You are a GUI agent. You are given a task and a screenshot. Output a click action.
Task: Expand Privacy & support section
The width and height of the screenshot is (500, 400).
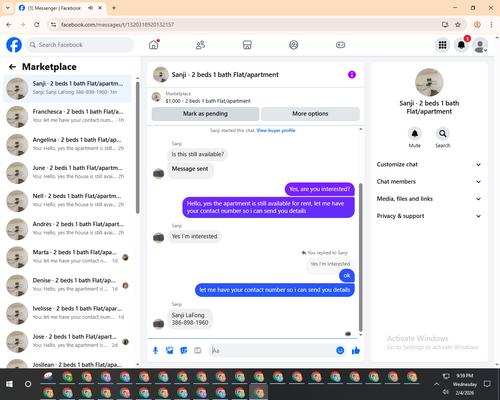tap(429, 216)
